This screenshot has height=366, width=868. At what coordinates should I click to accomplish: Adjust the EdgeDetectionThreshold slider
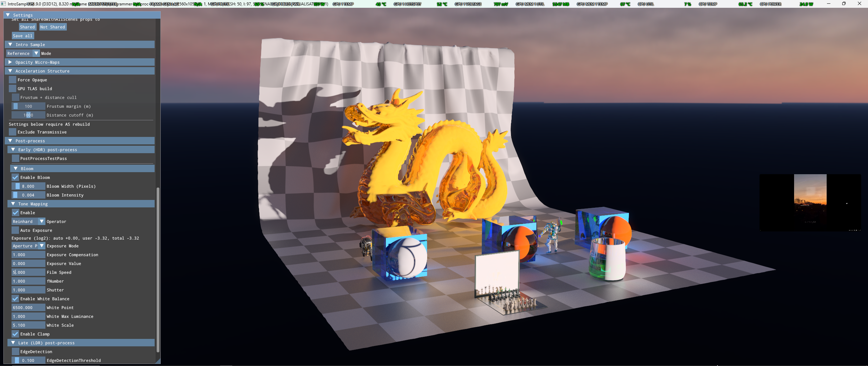click(28, 360)
